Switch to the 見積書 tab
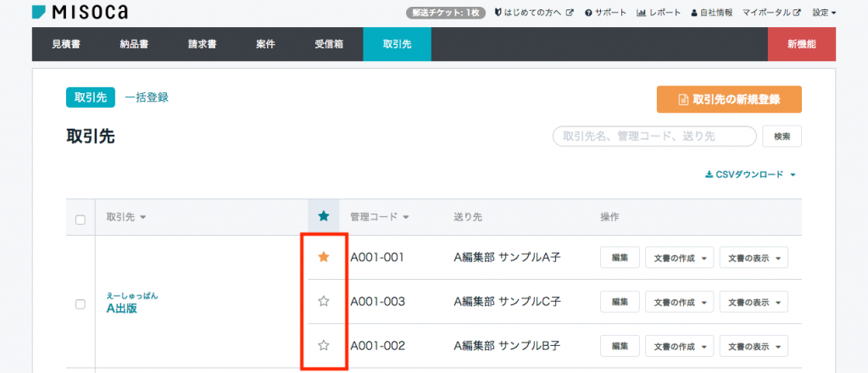Viewport: 868px width, 373px height. pos(66,44)
